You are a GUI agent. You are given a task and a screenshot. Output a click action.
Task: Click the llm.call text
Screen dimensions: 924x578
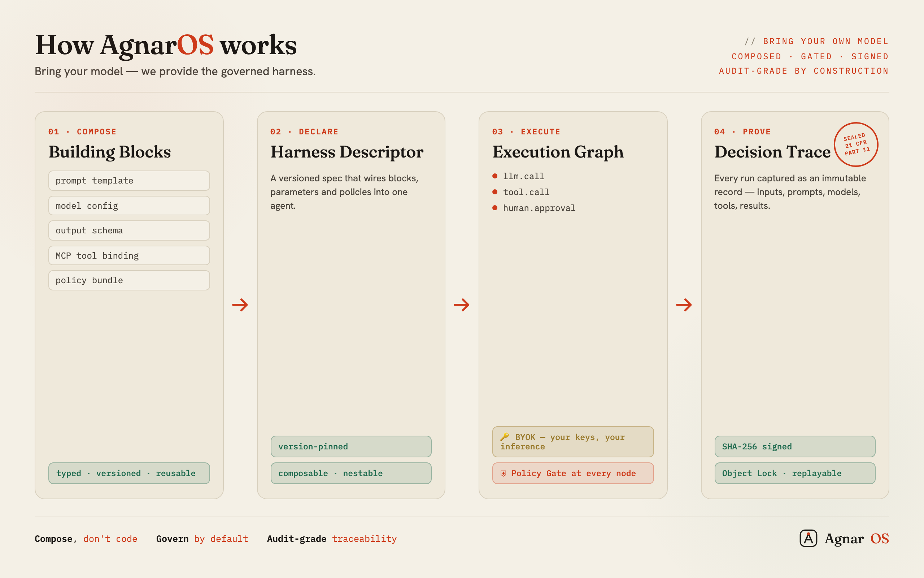523,176
